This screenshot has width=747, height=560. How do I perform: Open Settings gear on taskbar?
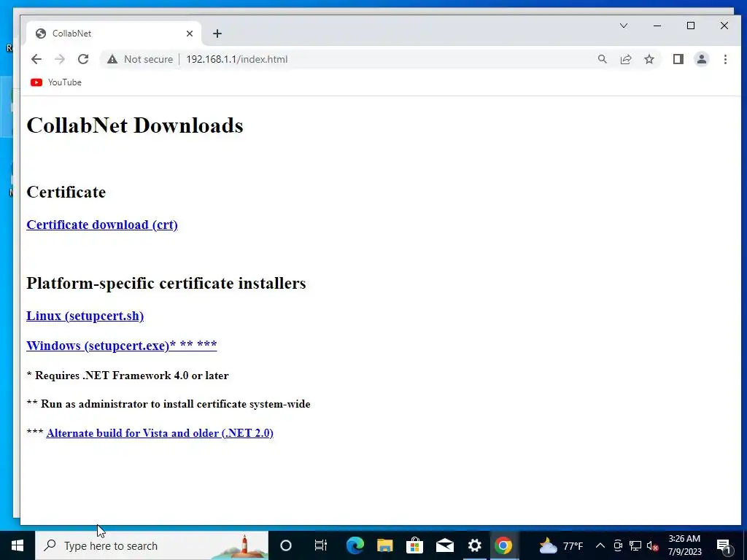click(x=474, y=545)
